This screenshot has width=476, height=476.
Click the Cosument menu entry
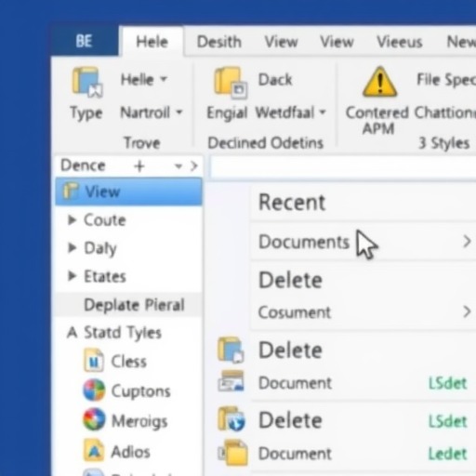click(364, 312)
